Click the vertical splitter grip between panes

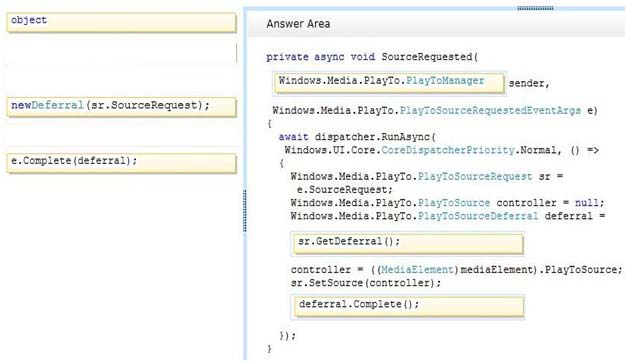245,211
